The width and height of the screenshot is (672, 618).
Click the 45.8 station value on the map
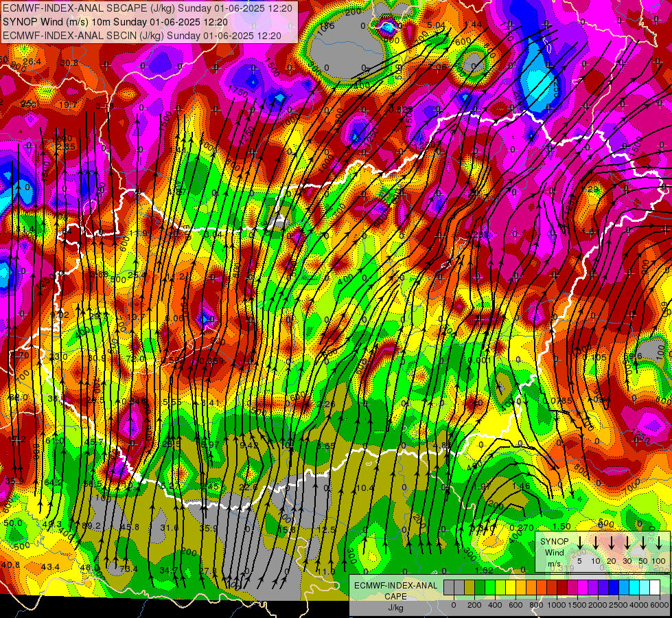point(130,527)
